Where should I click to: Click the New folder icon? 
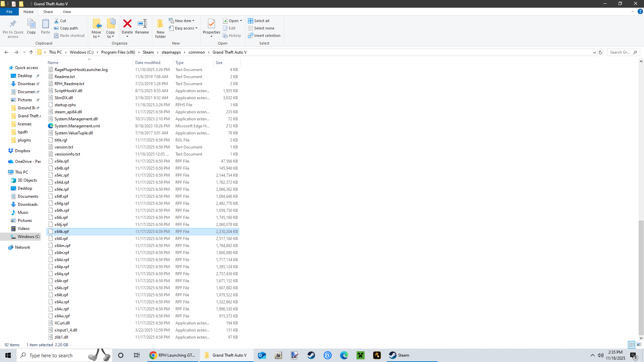160,24
